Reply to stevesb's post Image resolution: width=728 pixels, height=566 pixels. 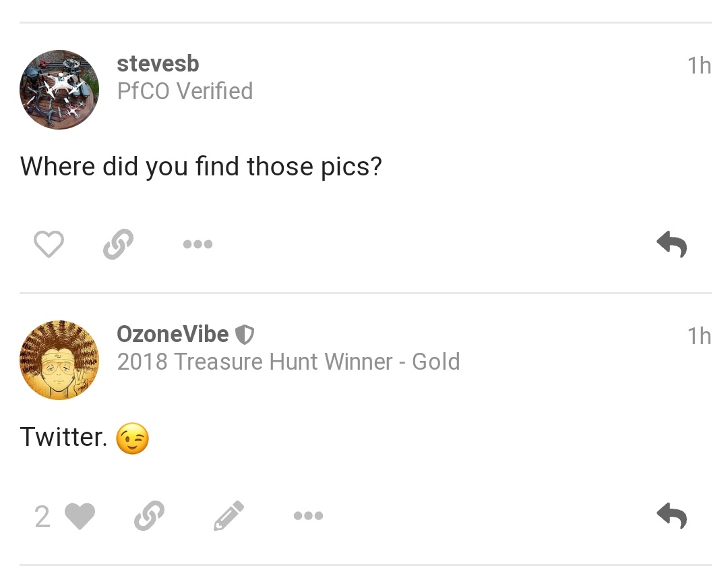coord(672,244)
